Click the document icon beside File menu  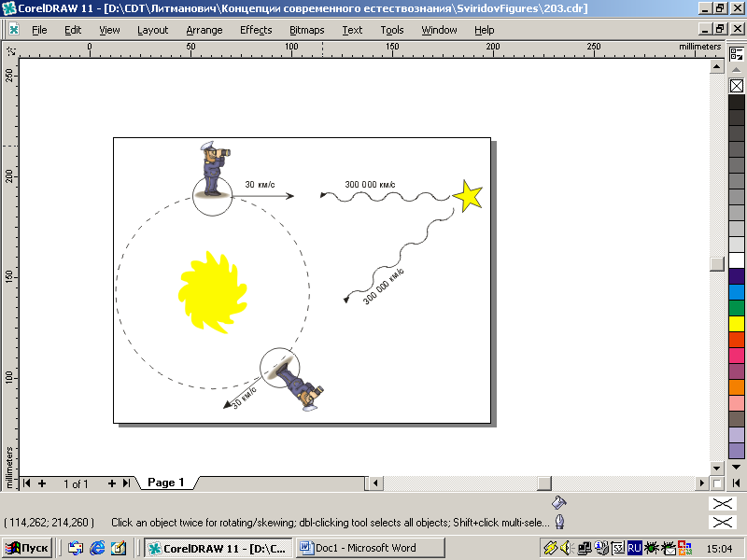(14, 30)
